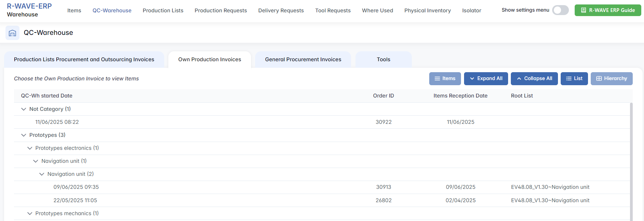Collapse the Navigation unit (2) node
Viewport: 644px width, 221px height.
coord(42,174)
